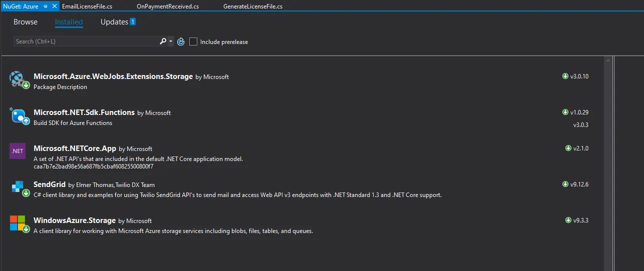Click the package list vertical scrollbar

point(608,163)
